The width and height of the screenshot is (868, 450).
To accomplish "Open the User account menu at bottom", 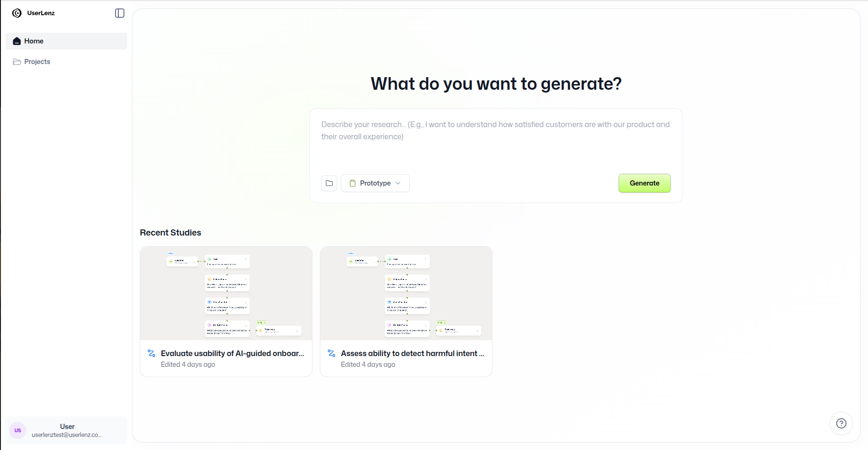I will [66, 430].
